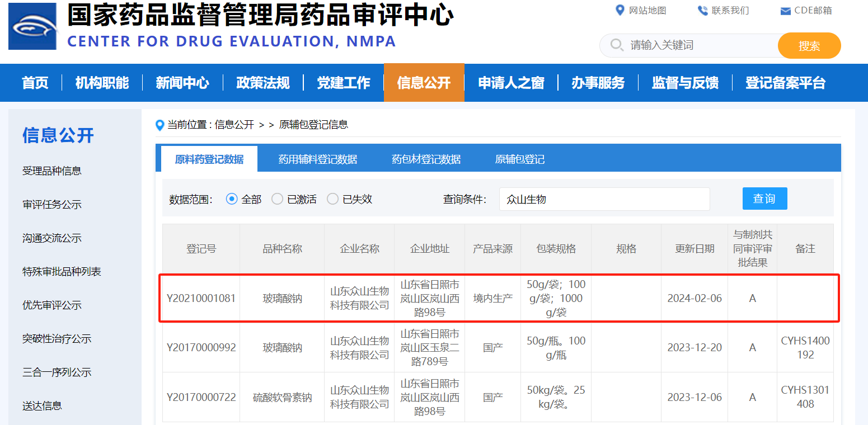868x425 pixels.
Task: Click the 查询 query button
Action: pos(764,198)
